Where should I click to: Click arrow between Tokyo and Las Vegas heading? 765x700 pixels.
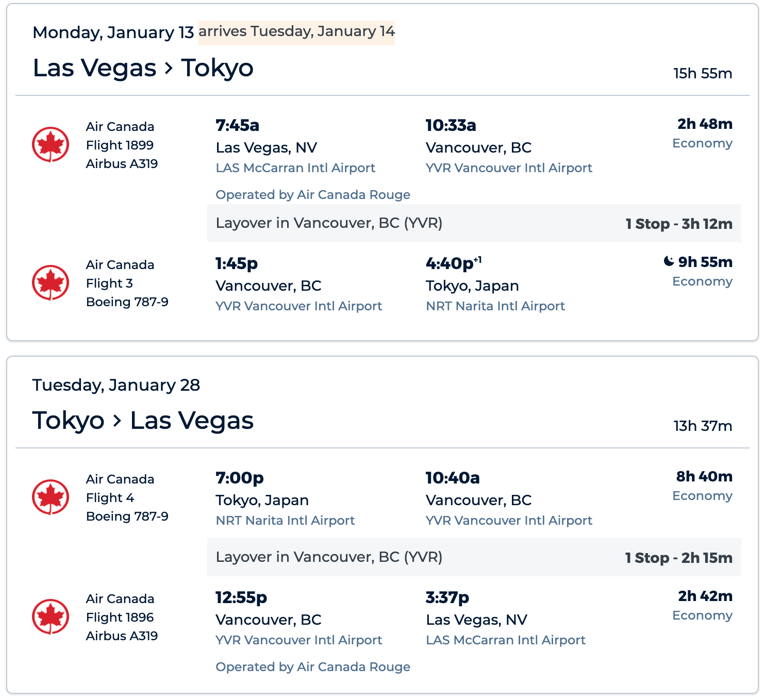click(118, 421)
